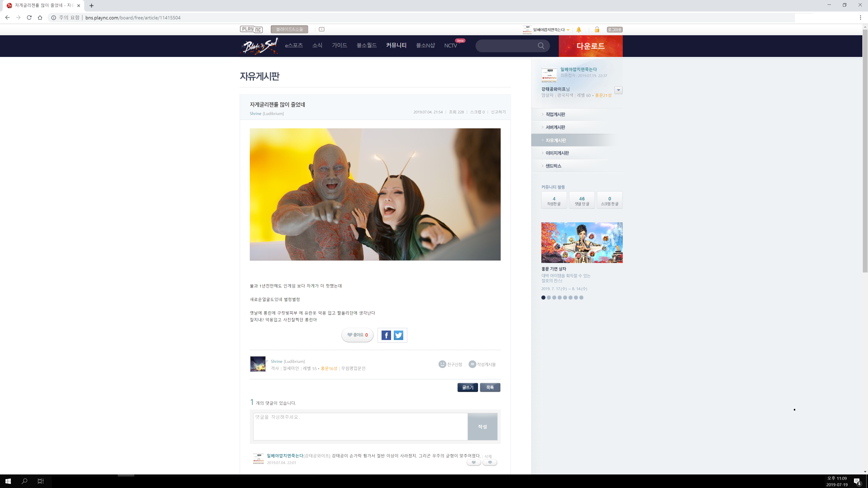Image resolution: width=868 pixels, height=488 pixels.
Task: Click the small square icon beside 블레이드&소울
Action: tap(321, 29)
